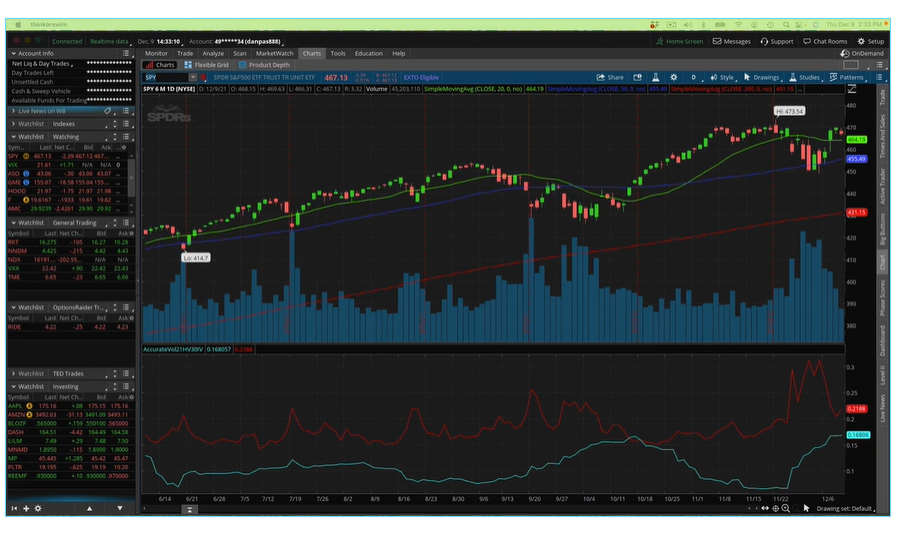Launch OnDemand mode

[x=862, y=53]
